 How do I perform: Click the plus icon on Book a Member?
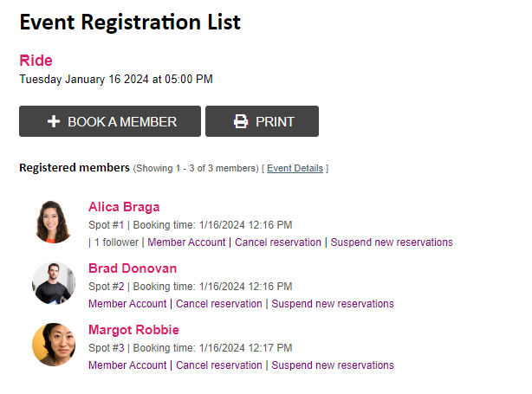pyautogui.click(x=54, y=121)
